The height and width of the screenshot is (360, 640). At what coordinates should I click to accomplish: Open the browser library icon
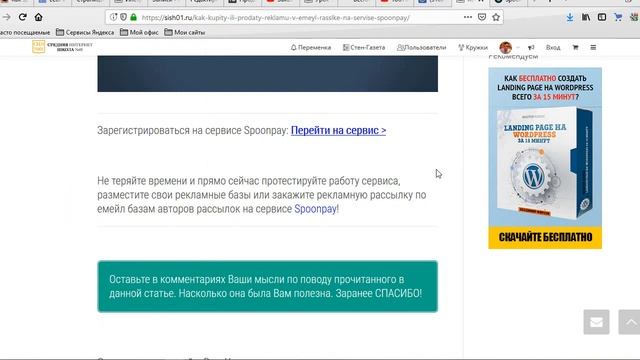click(x=586, y=17)
